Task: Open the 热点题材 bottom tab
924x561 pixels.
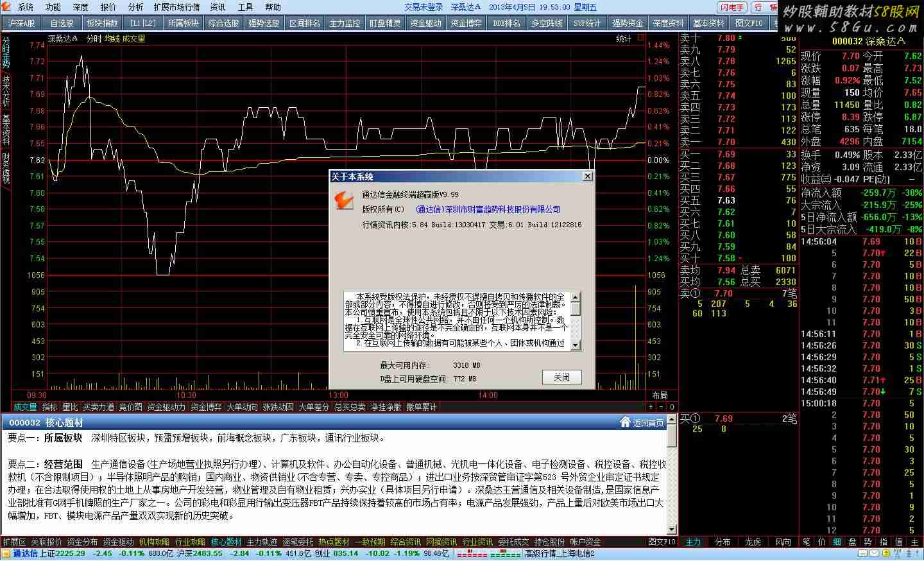Action: 334,542
